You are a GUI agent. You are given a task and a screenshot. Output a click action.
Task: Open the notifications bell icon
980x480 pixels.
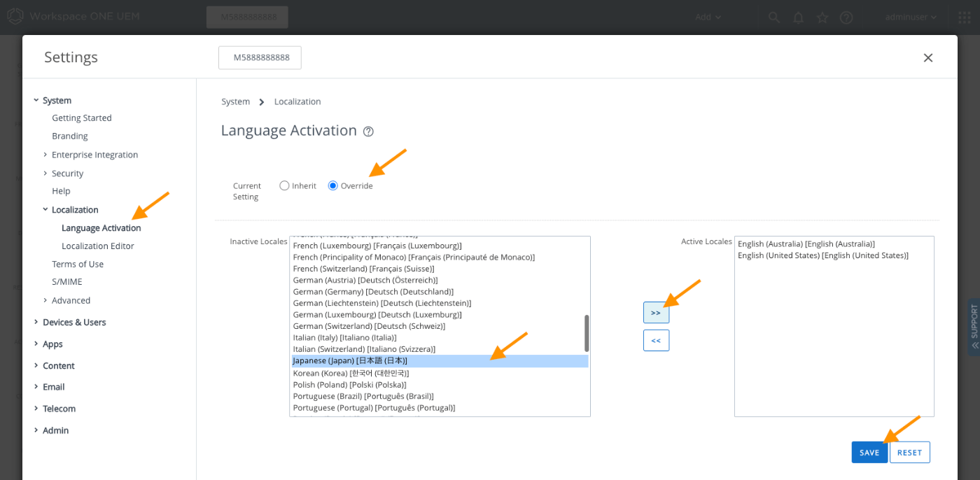coord(799,17)
